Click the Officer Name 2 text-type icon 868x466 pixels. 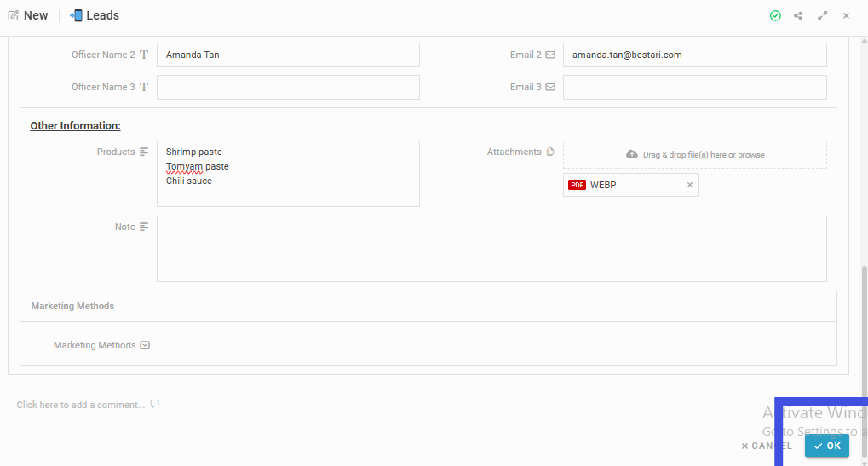(x=144, y=55)
